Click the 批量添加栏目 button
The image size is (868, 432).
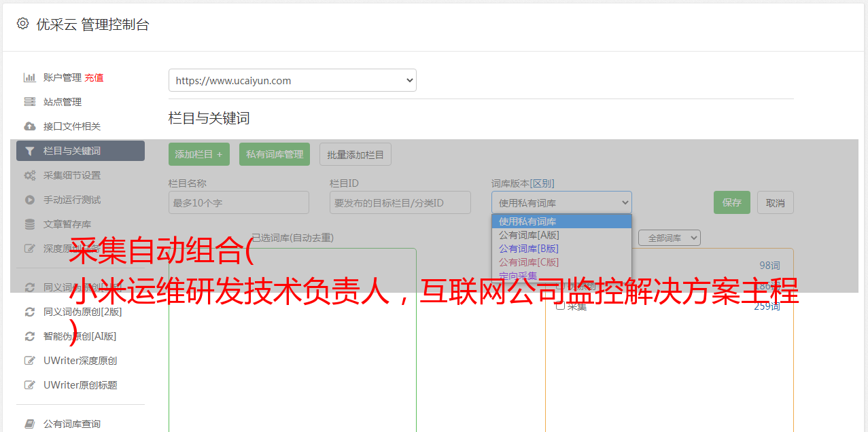pyautogui.click(x=355, y=154)
